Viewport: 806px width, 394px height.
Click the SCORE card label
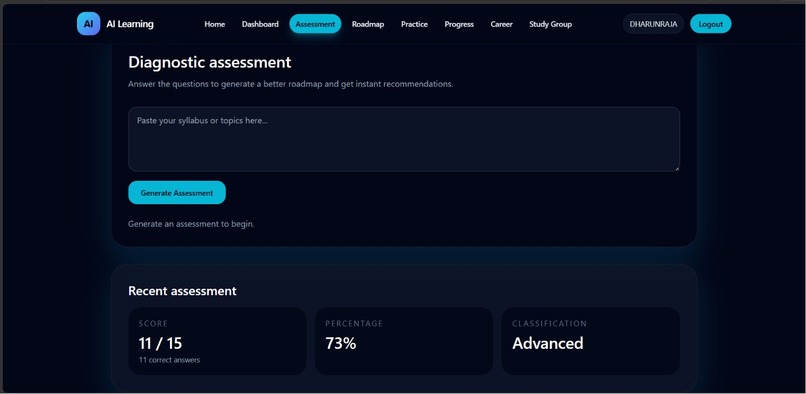pos(153,324)
